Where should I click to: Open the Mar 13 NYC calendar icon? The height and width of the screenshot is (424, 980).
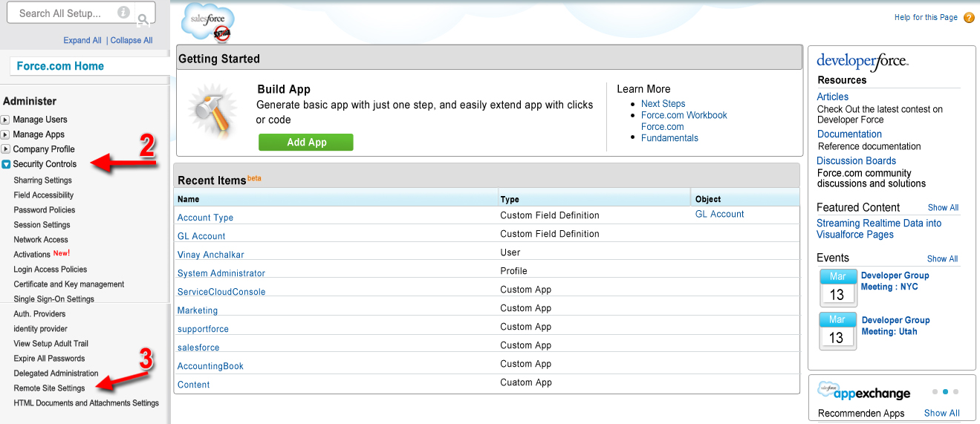837,288
